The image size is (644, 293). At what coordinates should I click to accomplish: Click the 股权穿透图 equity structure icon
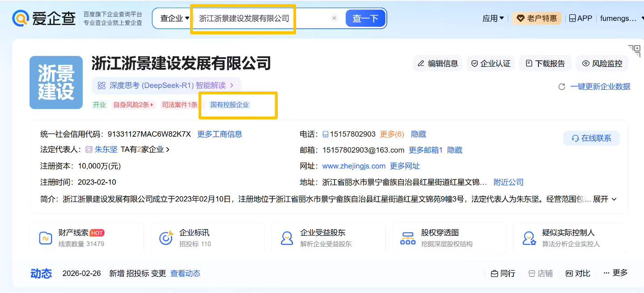[x=407, y=237]
